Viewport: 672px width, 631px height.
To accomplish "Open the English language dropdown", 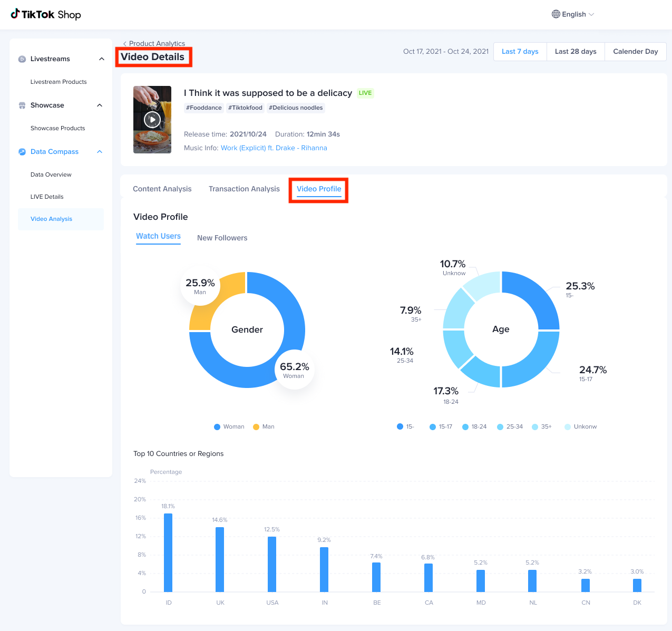I will click(x=573, y=14).
